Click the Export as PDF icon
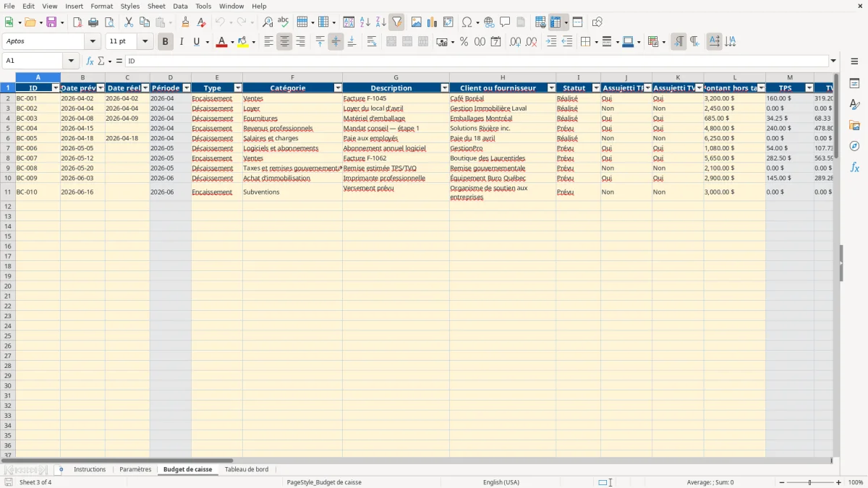The width and height of the screenshot is (868, 488). (77, 22)
